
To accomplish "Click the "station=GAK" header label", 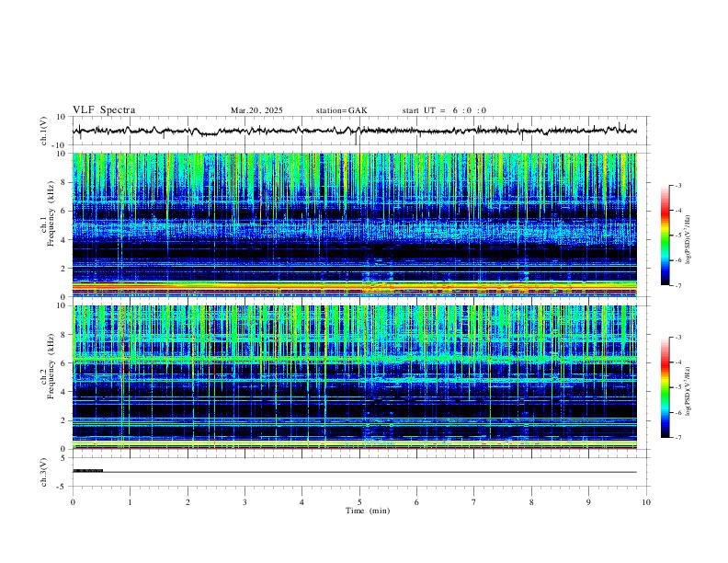I will [x=342, y=110].
